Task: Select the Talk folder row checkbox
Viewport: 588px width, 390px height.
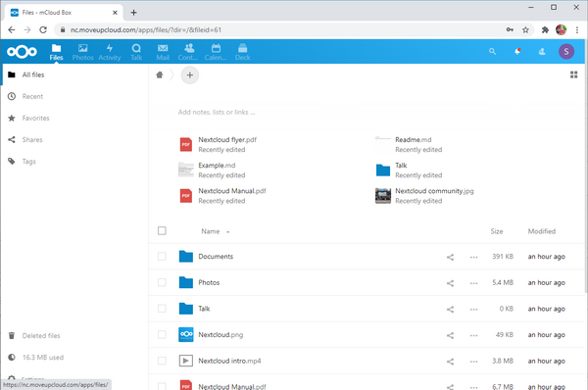Action: click(x=162, y=309)
